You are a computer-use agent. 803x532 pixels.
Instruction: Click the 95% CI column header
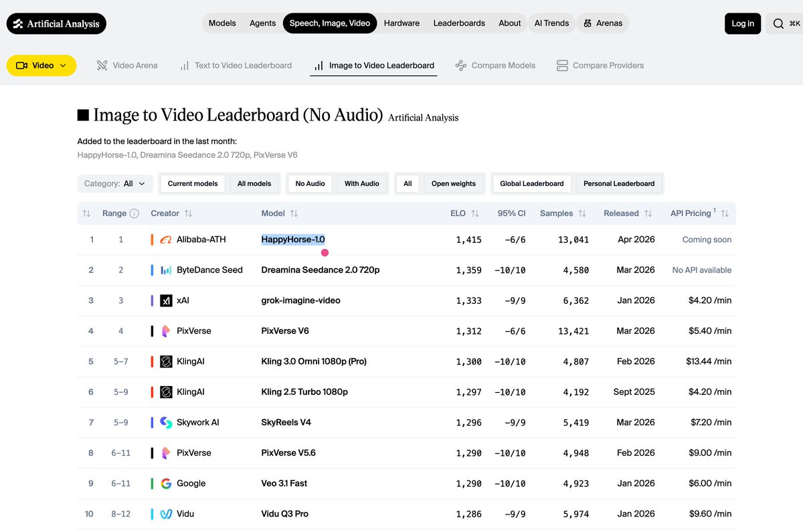pyautogui.click(x=512, y=213)
